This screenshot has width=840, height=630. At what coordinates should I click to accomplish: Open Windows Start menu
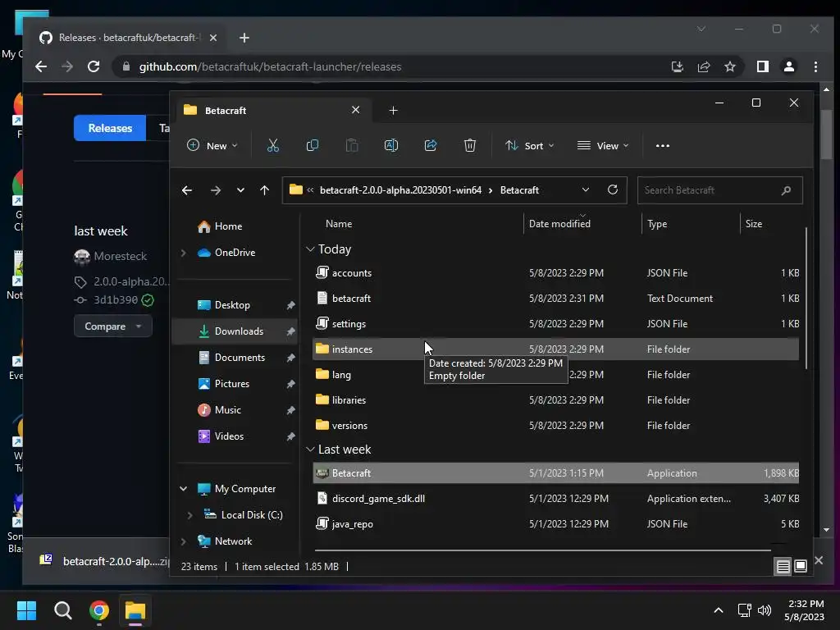(x=26, y=610)
